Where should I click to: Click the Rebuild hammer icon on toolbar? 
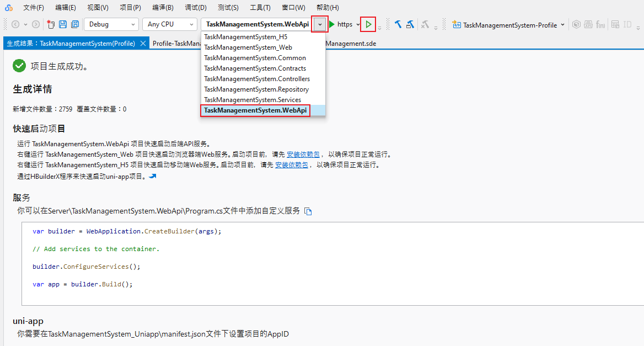(410, 25)
